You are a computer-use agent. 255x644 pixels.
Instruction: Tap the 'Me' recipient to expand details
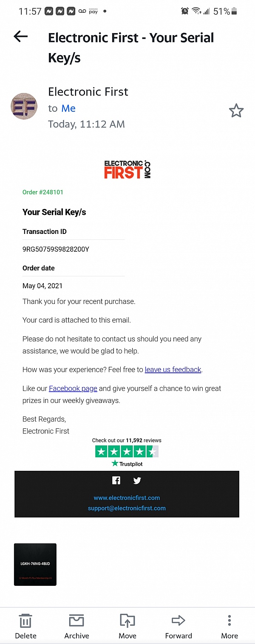[x=68, y=108]
